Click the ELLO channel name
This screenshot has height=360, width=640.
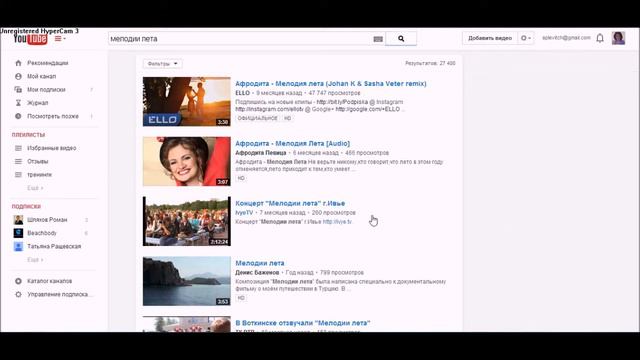(x=242, y=93)
